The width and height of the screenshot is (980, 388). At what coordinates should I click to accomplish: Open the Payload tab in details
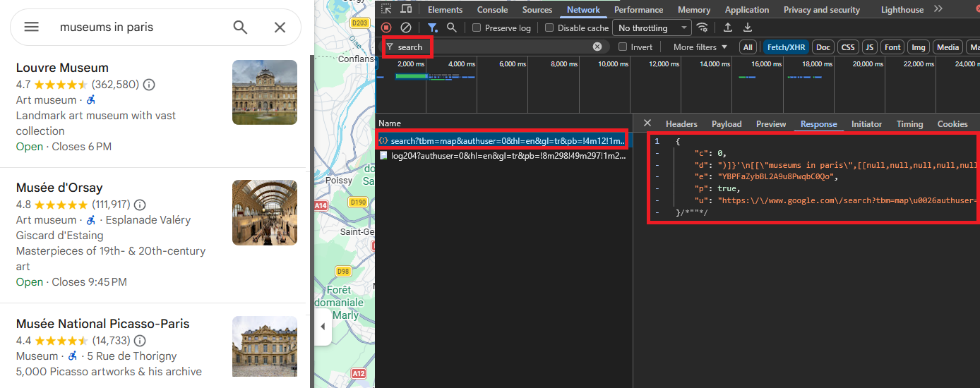pos(727,124)
